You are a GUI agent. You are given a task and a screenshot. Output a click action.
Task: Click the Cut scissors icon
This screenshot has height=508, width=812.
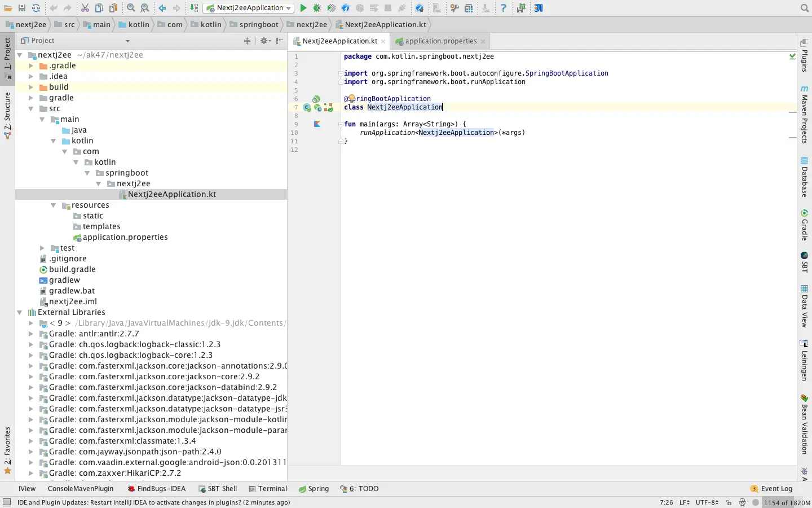coord(85,8)
